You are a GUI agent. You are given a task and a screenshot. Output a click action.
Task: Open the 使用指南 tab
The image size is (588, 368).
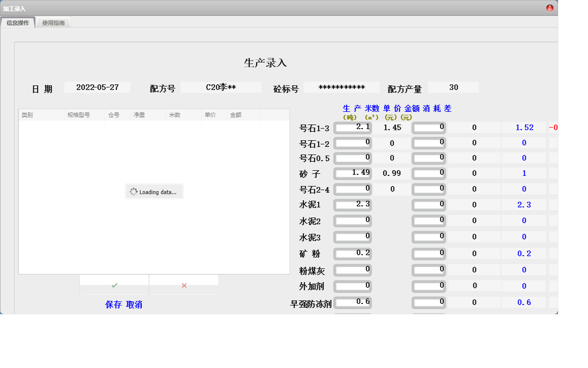click(53, 23)
